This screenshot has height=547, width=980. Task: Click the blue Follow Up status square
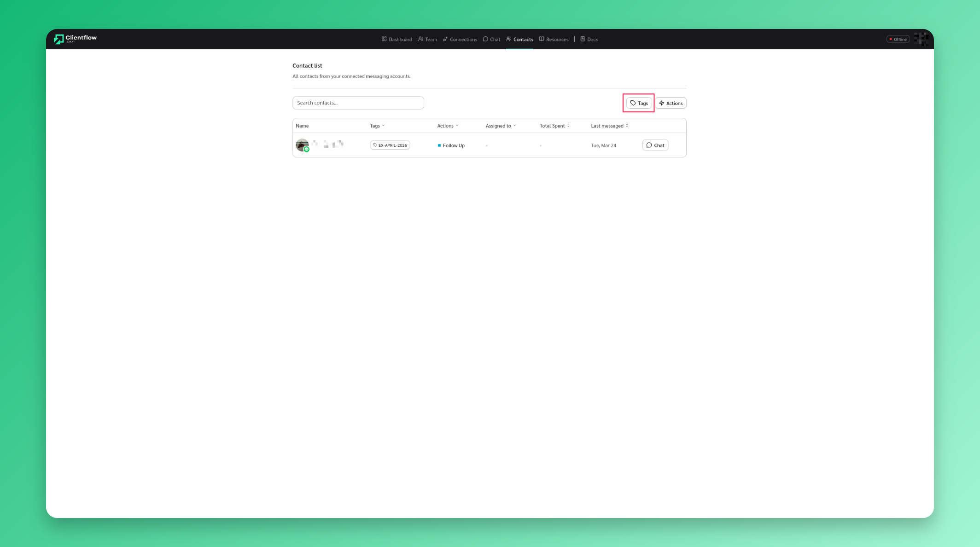click(x=439, y=145)
